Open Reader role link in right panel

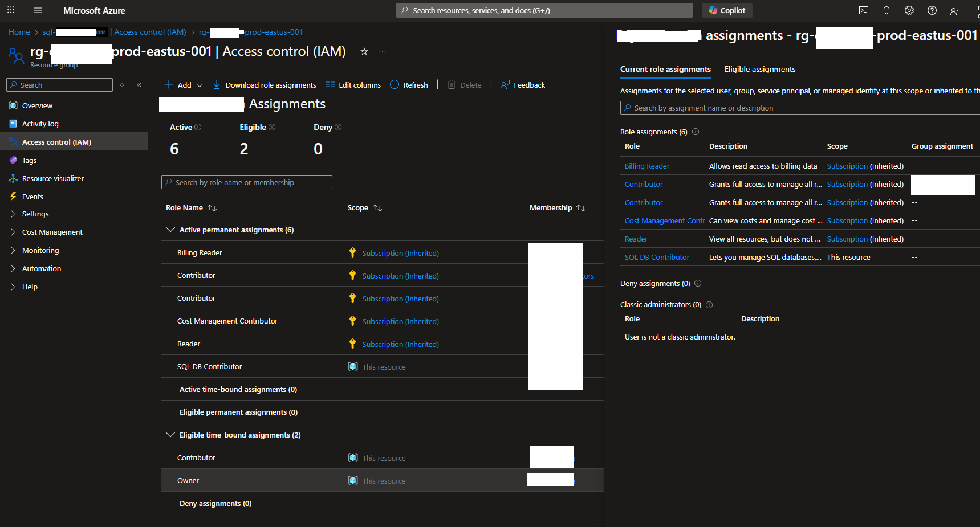point(636,239)
